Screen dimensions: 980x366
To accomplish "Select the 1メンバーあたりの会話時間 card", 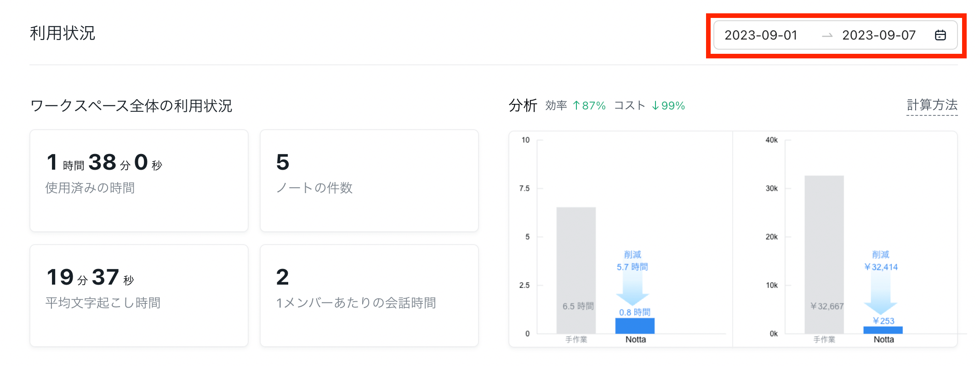I will (x=369, y=296).
